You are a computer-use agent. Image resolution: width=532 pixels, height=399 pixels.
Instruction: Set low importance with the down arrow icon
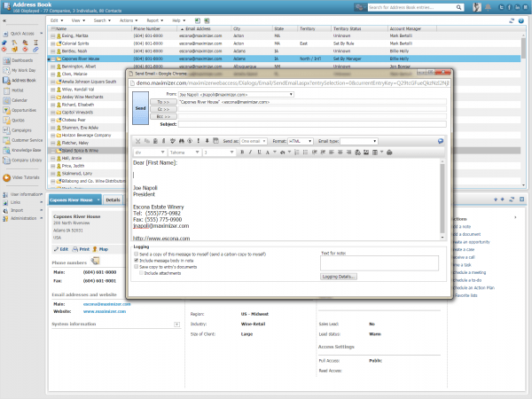point(207,141)
